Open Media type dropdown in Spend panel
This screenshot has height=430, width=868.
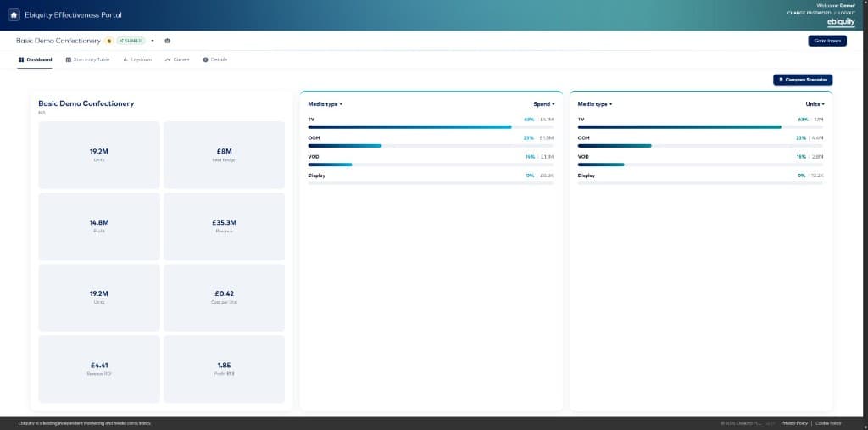coord(325,104)
